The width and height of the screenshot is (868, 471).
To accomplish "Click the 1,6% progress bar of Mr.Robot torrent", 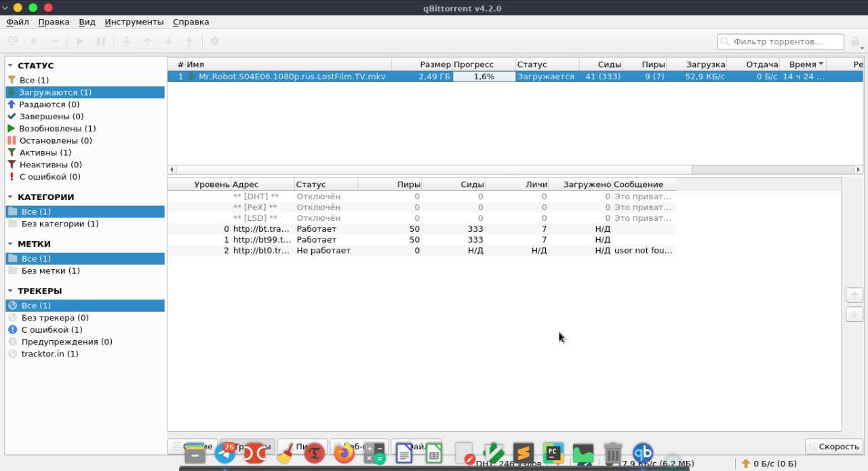I will (x=484, y=77).
